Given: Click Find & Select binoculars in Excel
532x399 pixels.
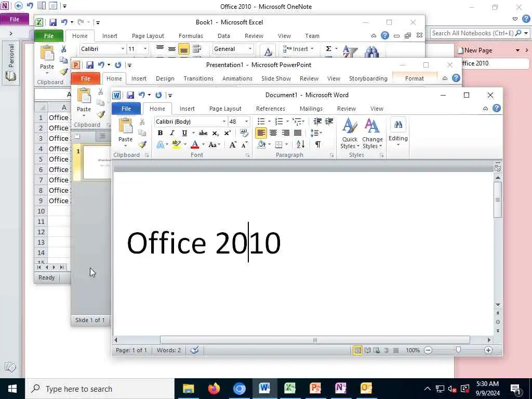Looking at the screenshot, I should tap(372, 51).
